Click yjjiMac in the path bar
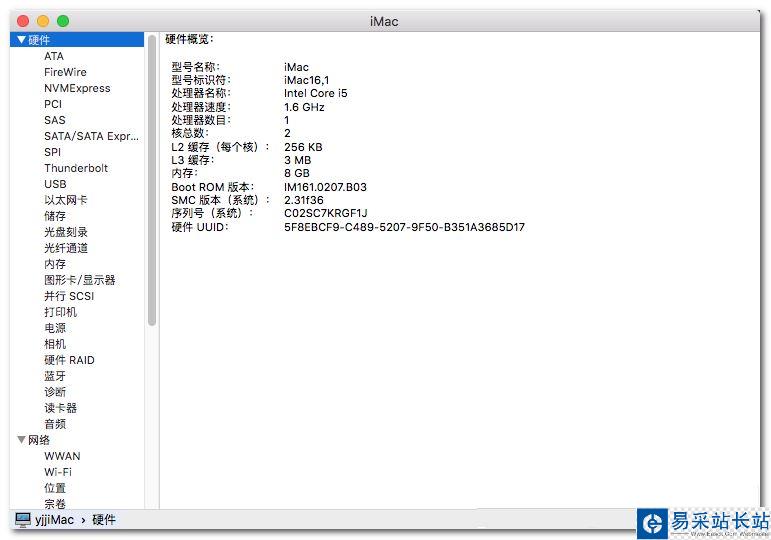Screen dimensions: 771x540 click(54, 520)
